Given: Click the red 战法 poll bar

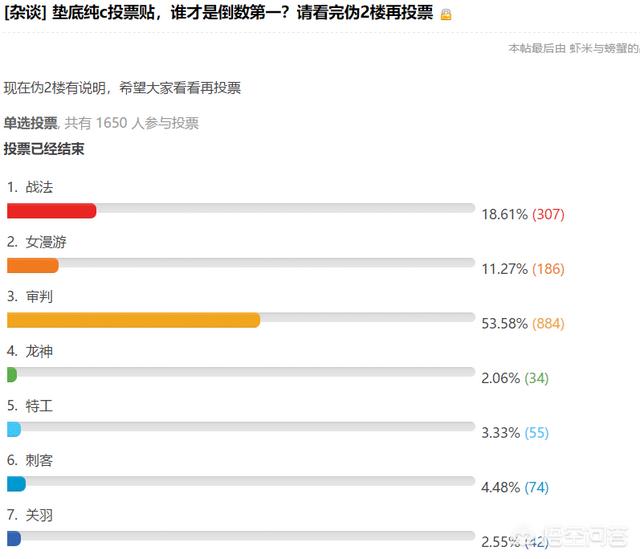Looking at the screenshot, I should [52, 211].
